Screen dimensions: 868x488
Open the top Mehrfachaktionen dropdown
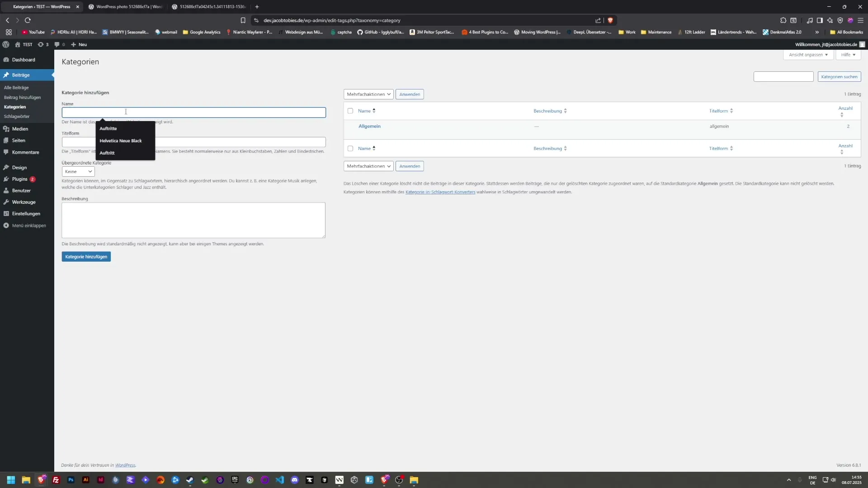point(368,94)
